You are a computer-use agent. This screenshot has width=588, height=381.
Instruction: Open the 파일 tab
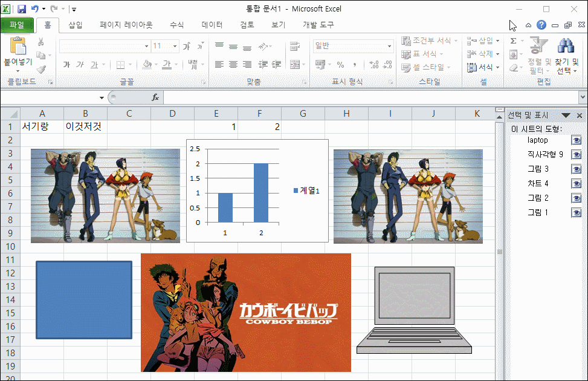17,25
